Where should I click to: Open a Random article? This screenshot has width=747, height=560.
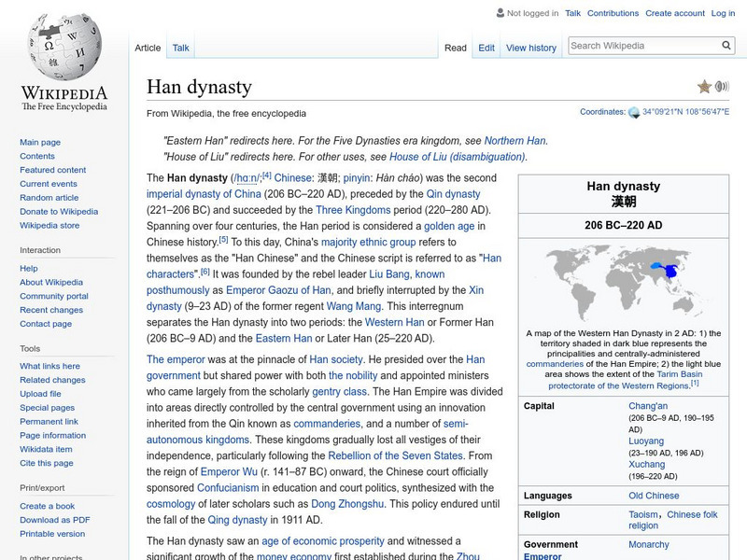pyautogui.click(x=49, y=197)
